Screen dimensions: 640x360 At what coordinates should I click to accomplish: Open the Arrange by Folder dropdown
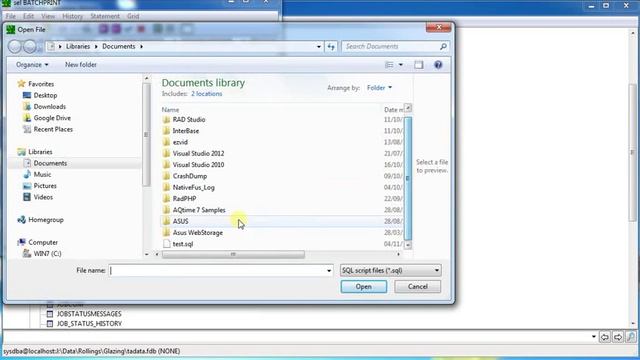pos(379,88)
